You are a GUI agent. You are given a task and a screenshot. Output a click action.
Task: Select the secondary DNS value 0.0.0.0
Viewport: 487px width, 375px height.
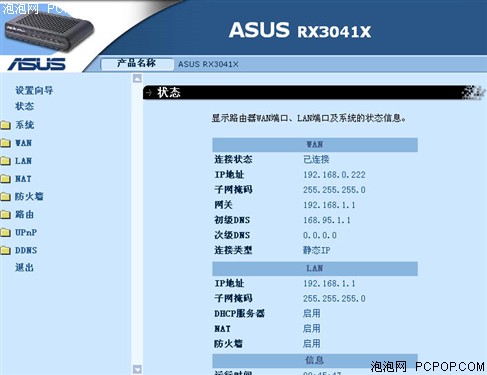320,235
